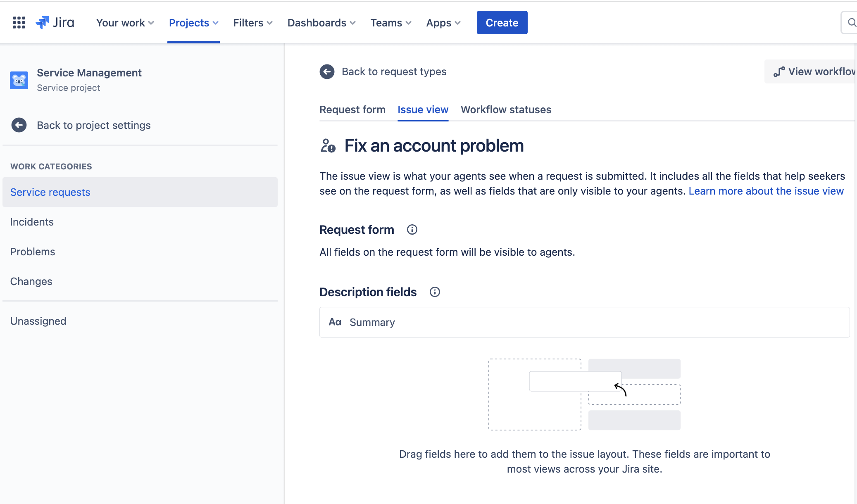Open the Filters dropdown
The image size is (857, 504).
pos(253,23)
